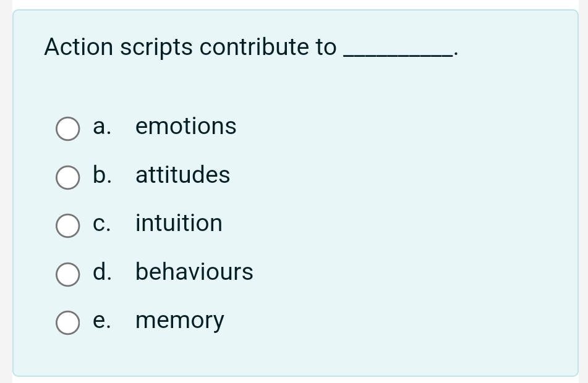This screenshot has height=383, width=588.
Task: Select radio button for option c intuition
Action: pyautogui.click(x=67, y=226)
